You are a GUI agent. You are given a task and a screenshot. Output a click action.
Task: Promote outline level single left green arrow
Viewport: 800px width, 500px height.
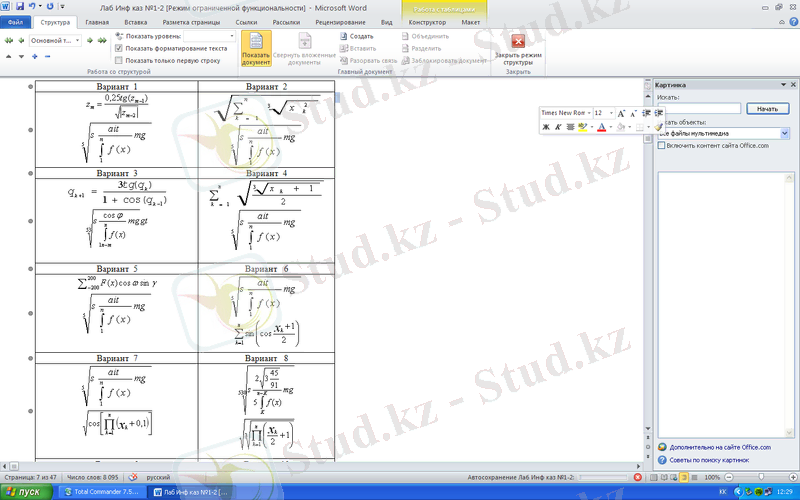(21, 40)
